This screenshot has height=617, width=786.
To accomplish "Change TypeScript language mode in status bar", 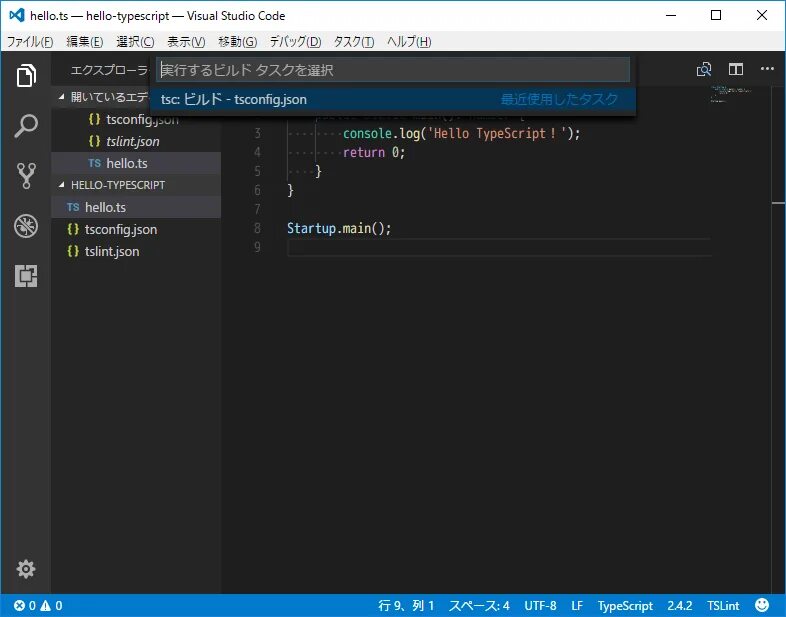I will 625,605.
